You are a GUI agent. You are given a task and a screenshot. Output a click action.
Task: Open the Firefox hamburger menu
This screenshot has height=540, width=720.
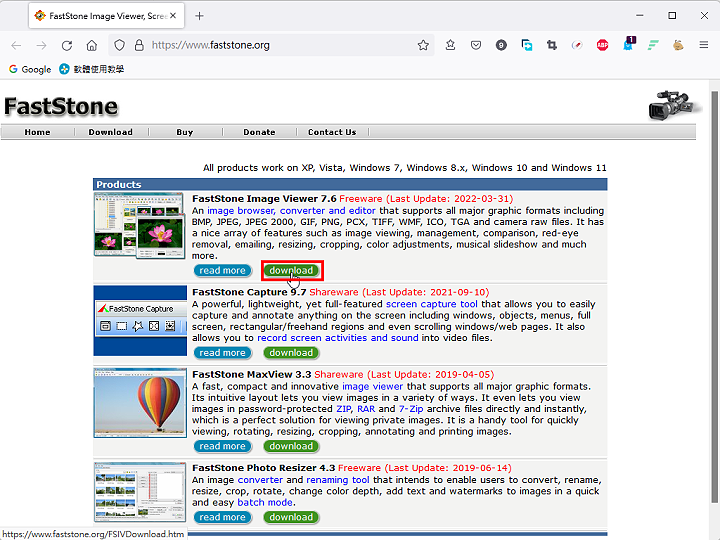pos(703,45)
